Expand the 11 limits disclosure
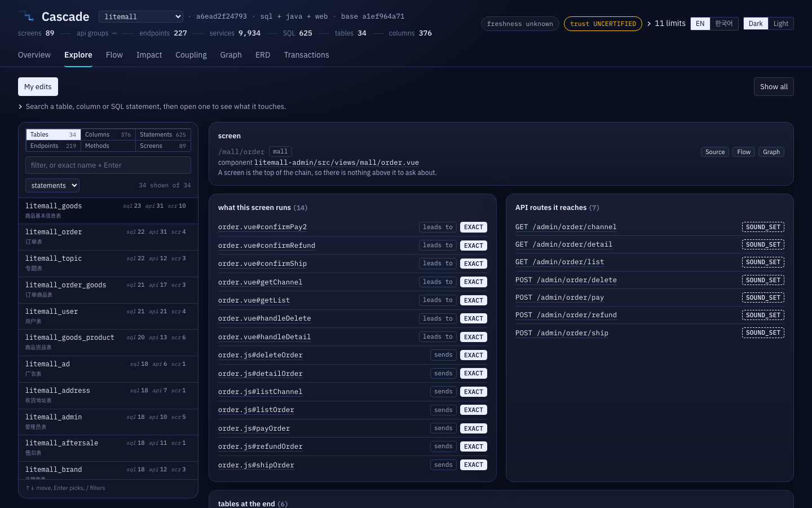This screenshot has width=812, height=508. 667,23
